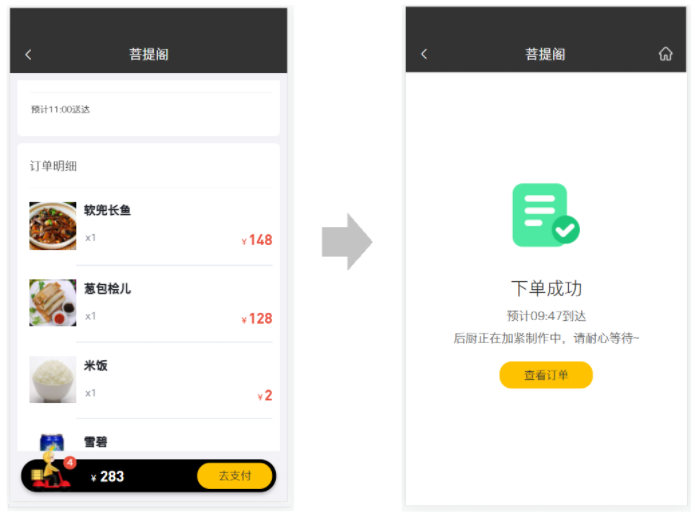
Task: Click the 去支付 pay button
Action: coord(234,476)
